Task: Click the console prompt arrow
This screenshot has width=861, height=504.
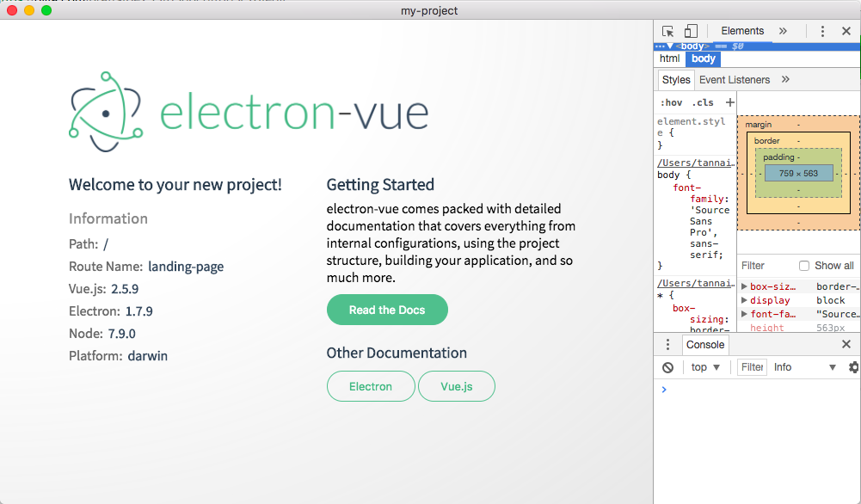Action: coord(664,390)
